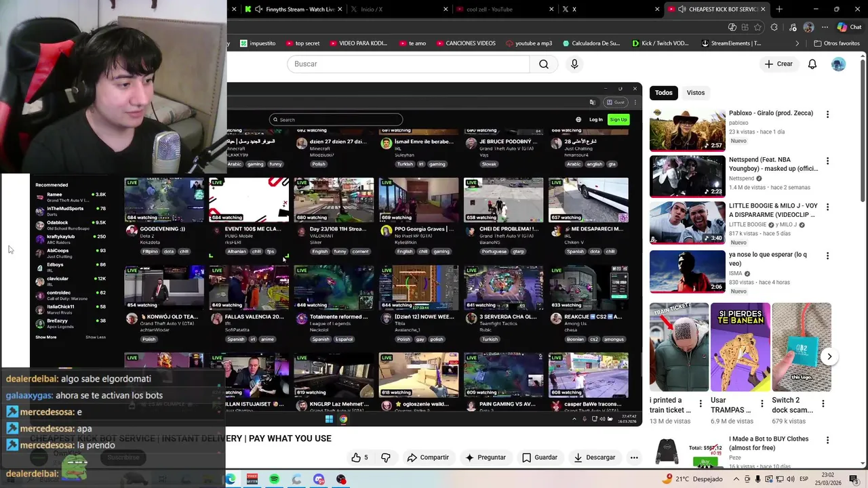Click the YouTube search magnifier icon
868x488 pixels.
544,64
